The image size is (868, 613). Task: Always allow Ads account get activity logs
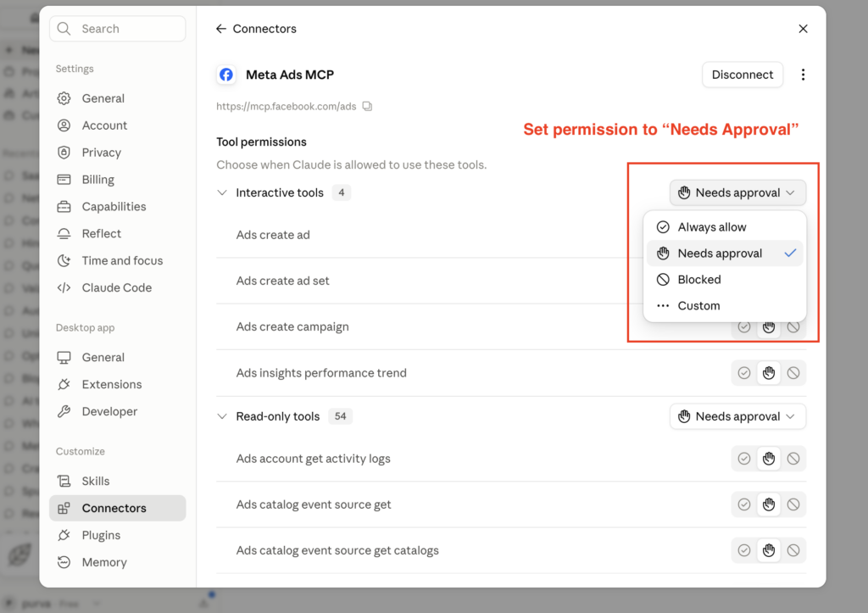coord(744,459)
